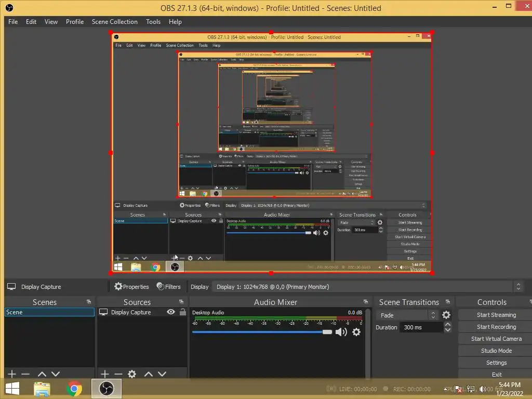Click the Display Capture label in source toolbar

coord(41,287)
